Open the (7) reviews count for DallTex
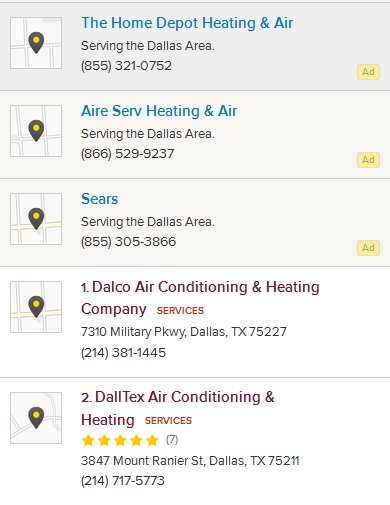This screenshot has height=505, width=390. [x=172, y=440]
